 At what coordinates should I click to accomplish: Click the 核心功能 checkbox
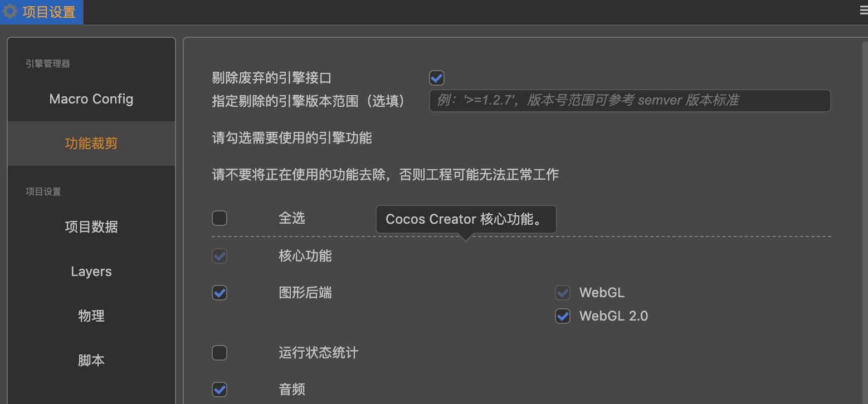[220, 256]
